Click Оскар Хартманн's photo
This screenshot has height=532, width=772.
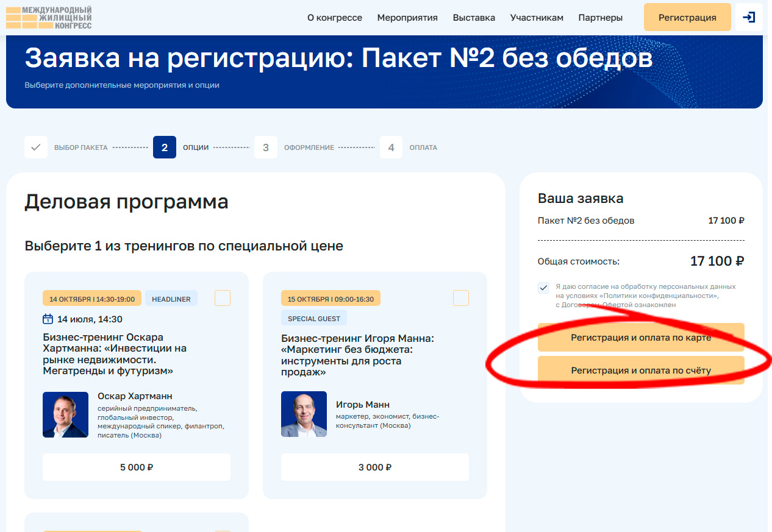[x=65, y=414]
